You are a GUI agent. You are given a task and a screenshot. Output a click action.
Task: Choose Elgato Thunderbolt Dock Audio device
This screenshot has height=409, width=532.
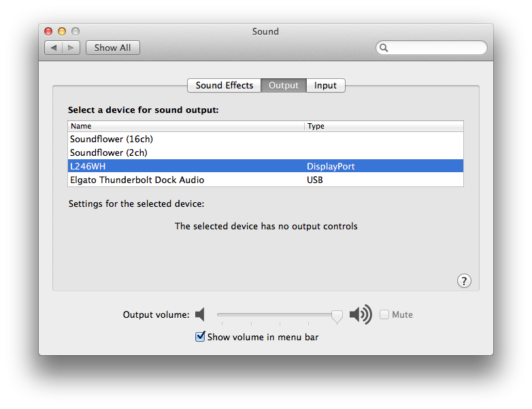265,180
